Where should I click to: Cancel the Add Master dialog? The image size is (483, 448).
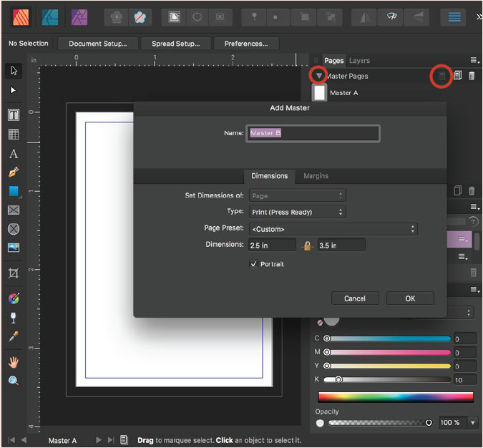[355, 298]
